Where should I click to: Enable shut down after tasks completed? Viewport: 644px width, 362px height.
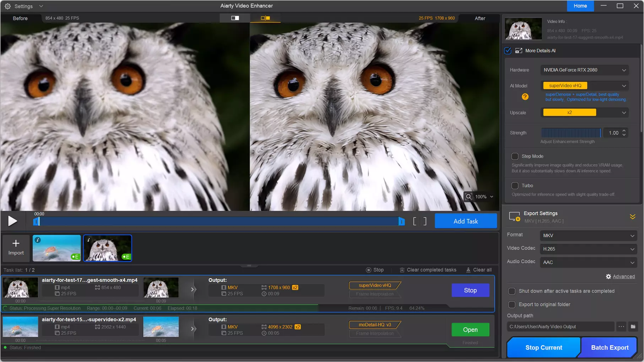(x=512, y=291)
